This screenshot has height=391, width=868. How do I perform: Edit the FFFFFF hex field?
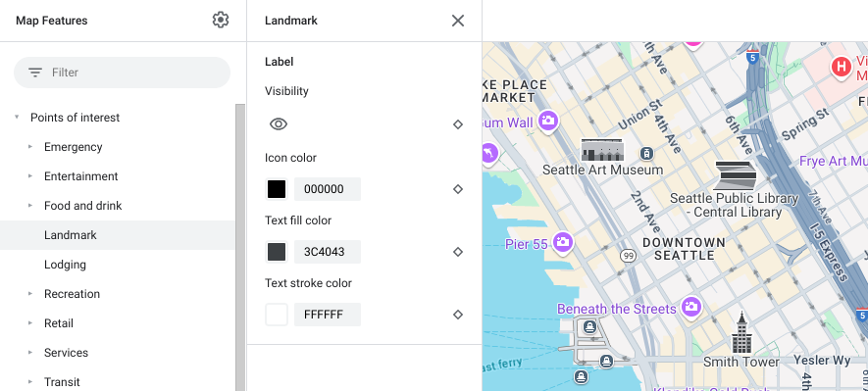[x=328, y=315]
